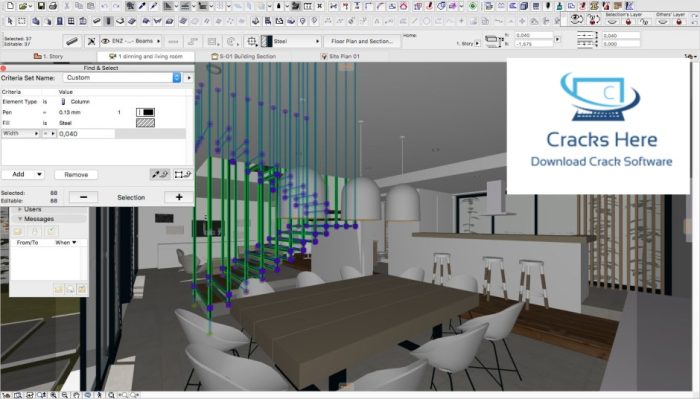Screen dimensions: 700x399
Task: Click zoom-out magnifier in bottom bar
Action: pos(65,395)
